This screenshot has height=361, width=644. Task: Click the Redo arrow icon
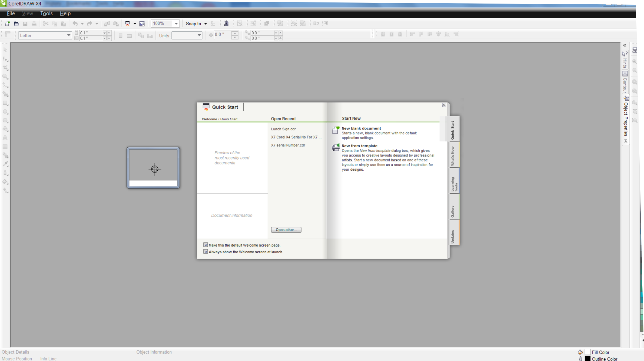(x=89, y=24)
